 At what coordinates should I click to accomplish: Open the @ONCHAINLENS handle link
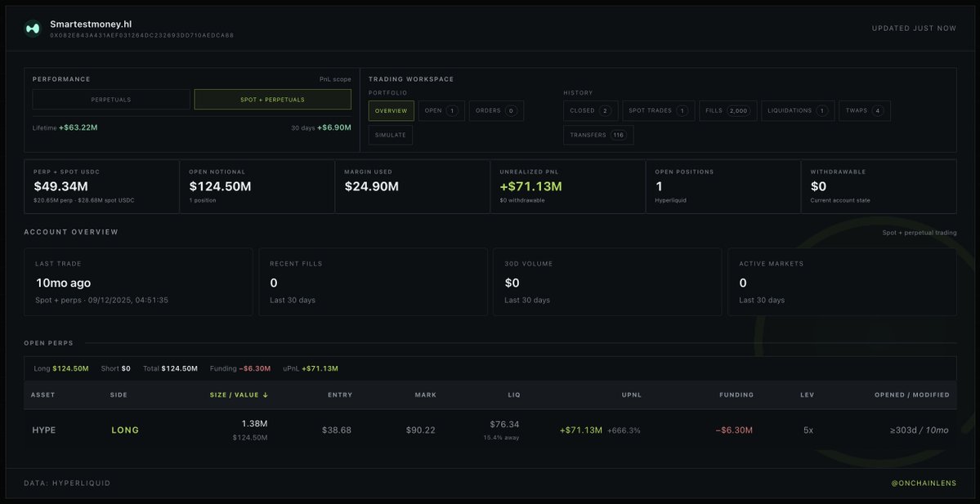coord(924,484)
